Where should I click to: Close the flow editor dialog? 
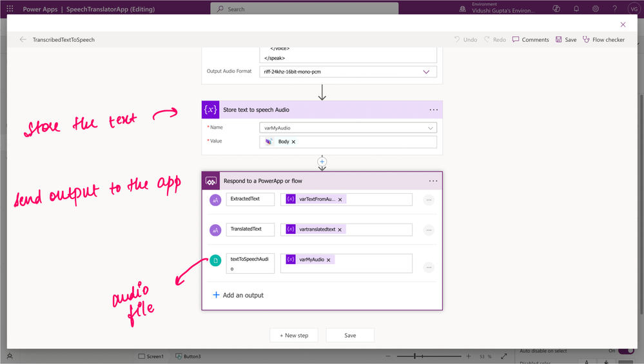point(623,24)
